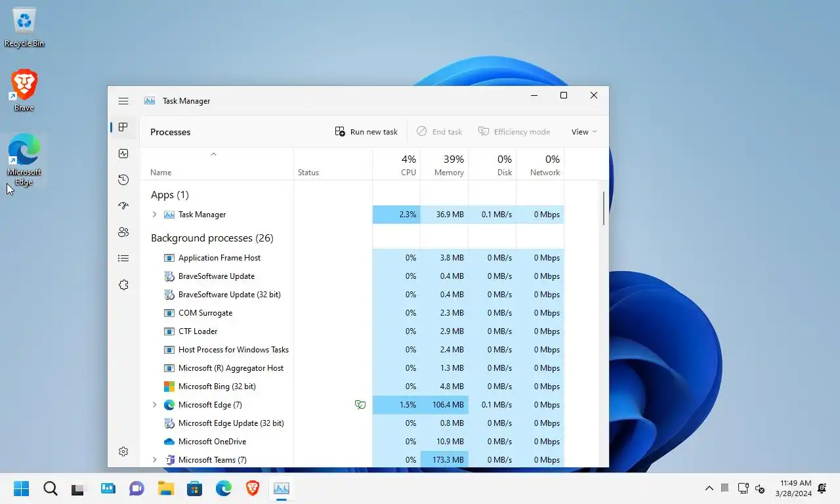Open the View dropdown menu

click(x=584, y=132)
